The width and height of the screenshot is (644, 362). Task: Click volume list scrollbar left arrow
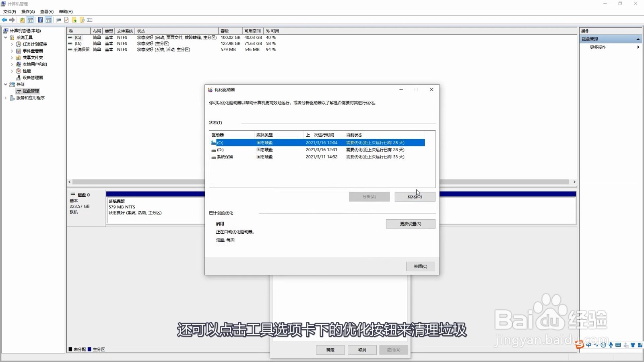tap(70, 182)
